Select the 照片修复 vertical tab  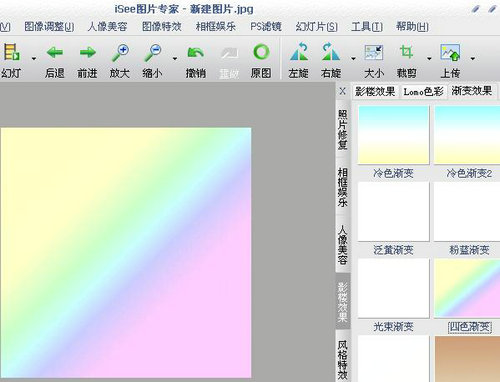pos(343,129)
